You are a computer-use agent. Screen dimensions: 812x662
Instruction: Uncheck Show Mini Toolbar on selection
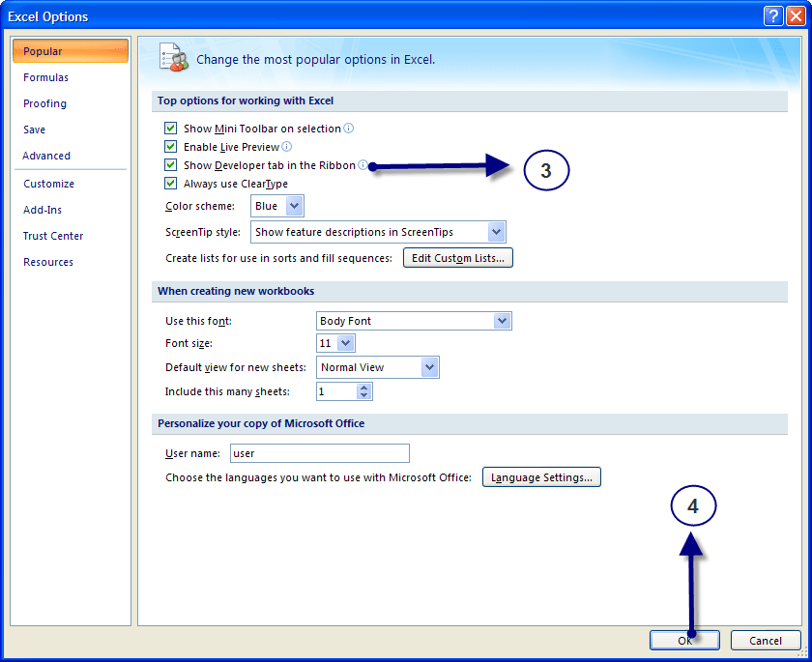pos(171,128)
